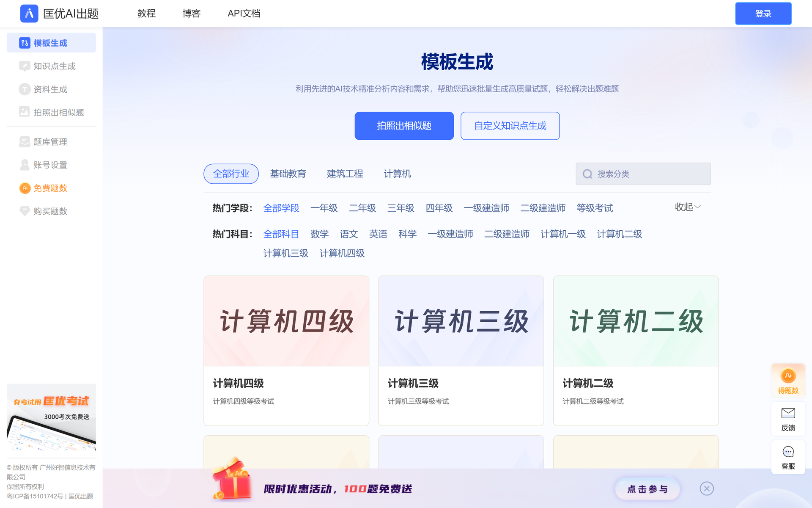Close the promotion banner

707,489
